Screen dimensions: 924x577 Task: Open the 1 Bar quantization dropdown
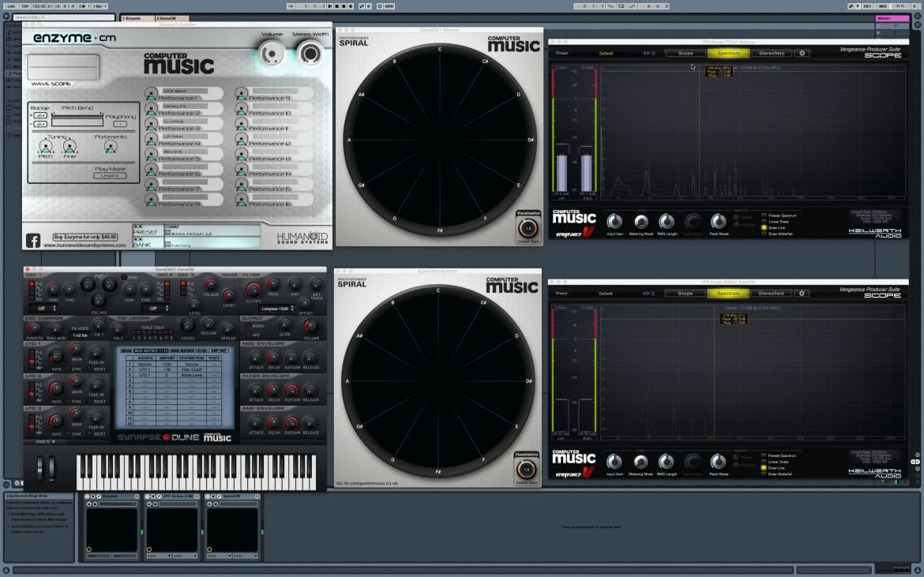pyautogui.click(x=99, y=6)
